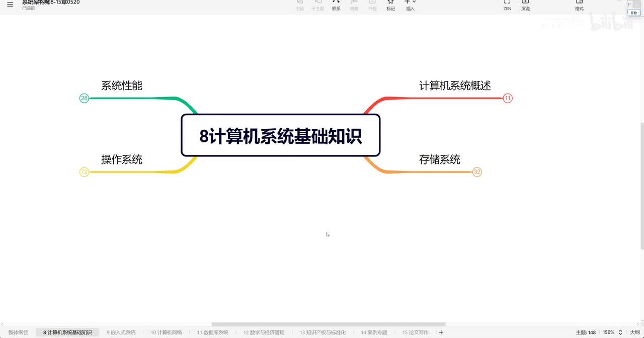644x338 pixels.
Task: Open the 150% zoom level control
Action: (x=612, y=332)
